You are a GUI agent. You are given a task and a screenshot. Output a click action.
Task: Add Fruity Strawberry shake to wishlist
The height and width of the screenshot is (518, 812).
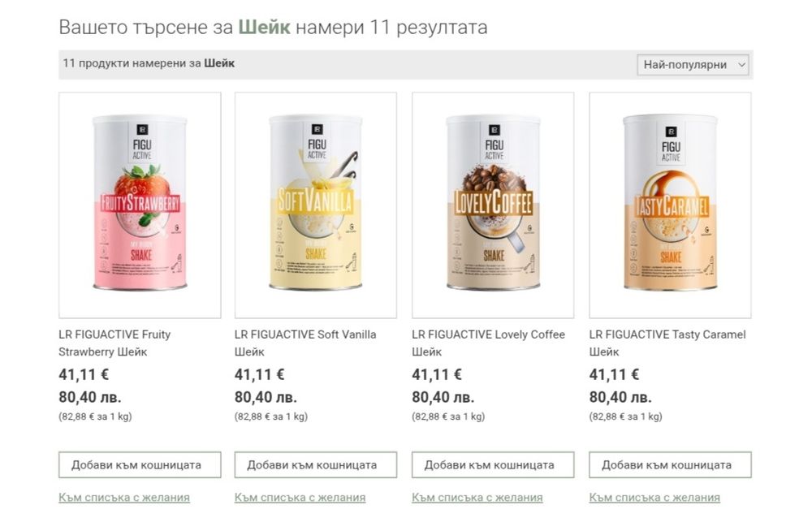(x=124, y=497)
